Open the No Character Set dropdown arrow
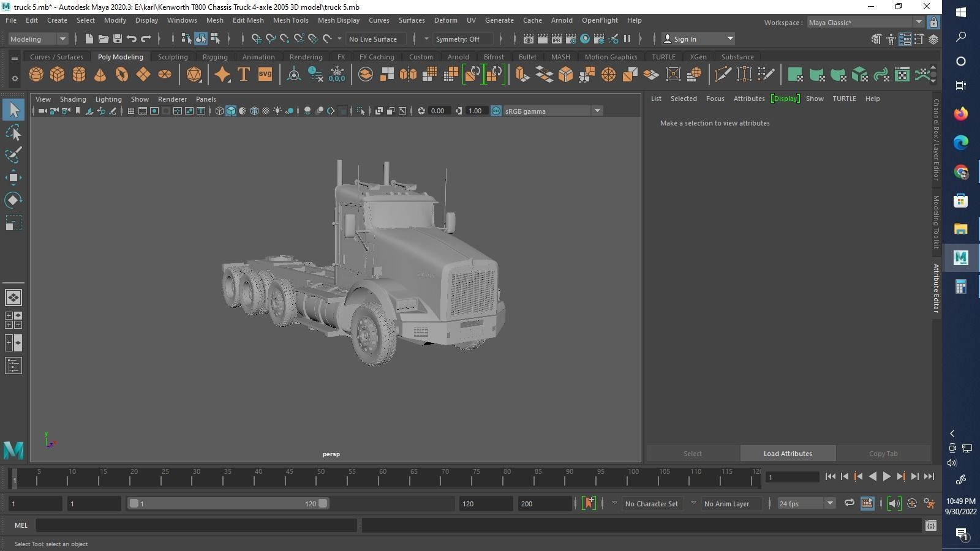This screenshot has width=980, height=551. (x=614, y=503)
